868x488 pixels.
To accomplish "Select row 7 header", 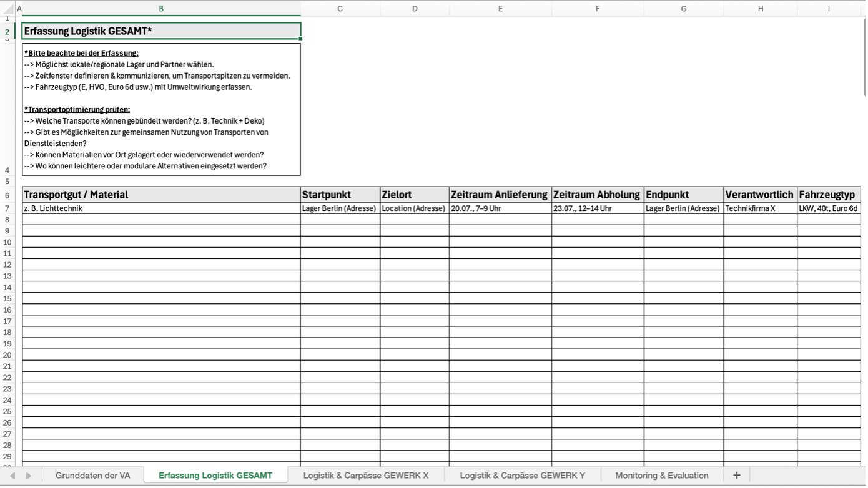I will coord(7,208).
